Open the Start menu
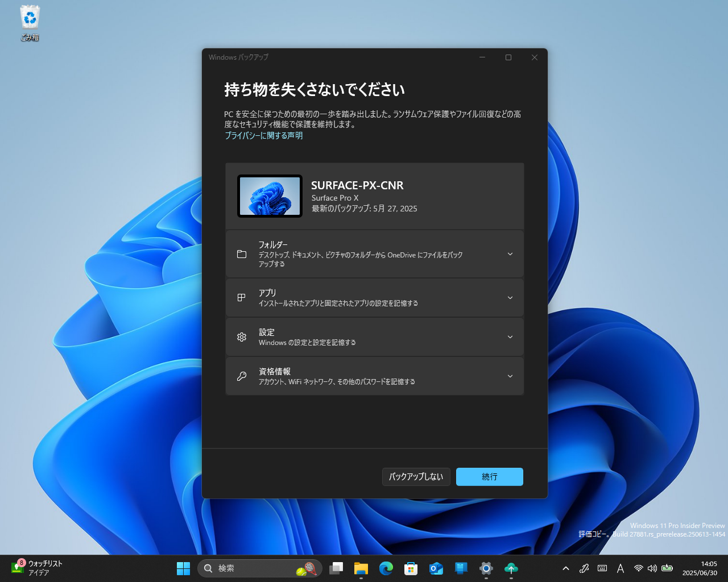This screenshot has height=582, width=728. coord(183,568)
